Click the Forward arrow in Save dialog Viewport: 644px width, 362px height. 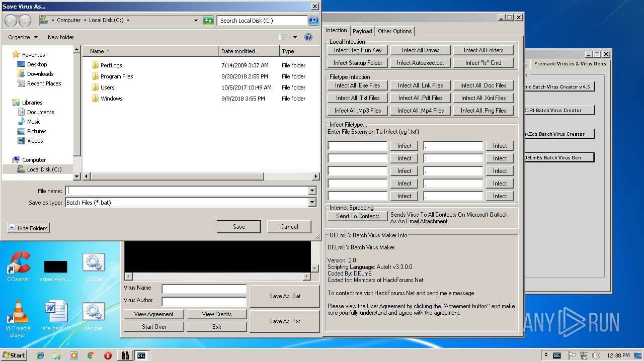click(25, 21)
